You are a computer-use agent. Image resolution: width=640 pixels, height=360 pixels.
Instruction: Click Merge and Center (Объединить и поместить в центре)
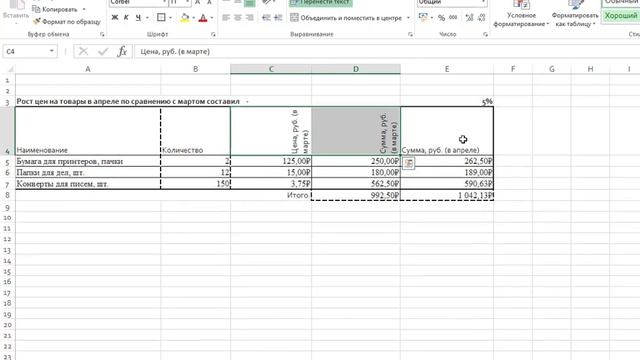click(x=346, y=18)
